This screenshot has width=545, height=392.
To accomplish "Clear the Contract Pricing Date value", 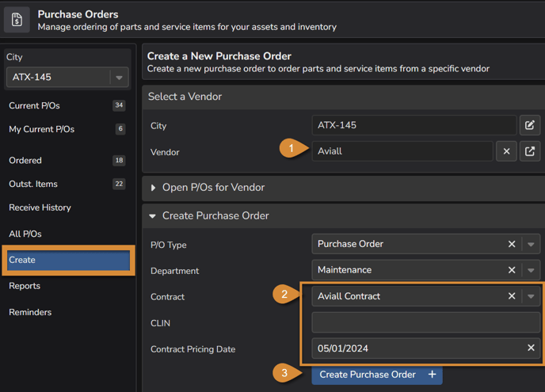I will pos(531,348).
